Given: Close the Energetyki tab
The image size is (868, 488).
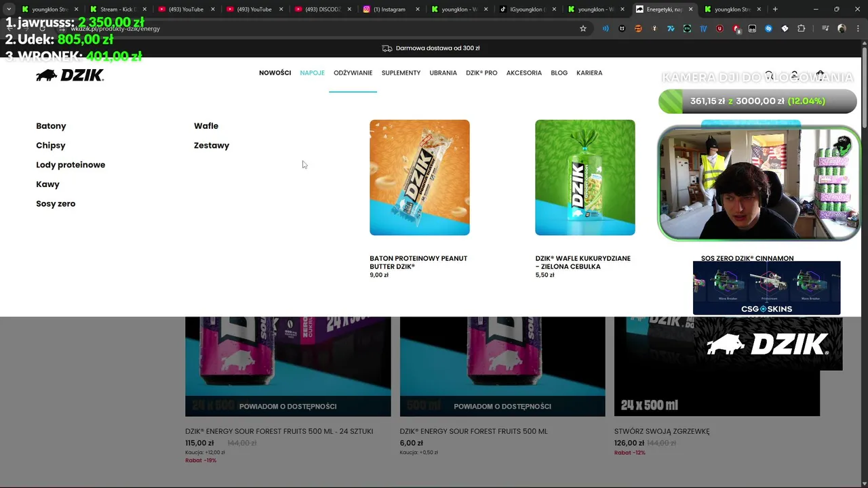Looking at the screenshot, I should click(691, 9).
